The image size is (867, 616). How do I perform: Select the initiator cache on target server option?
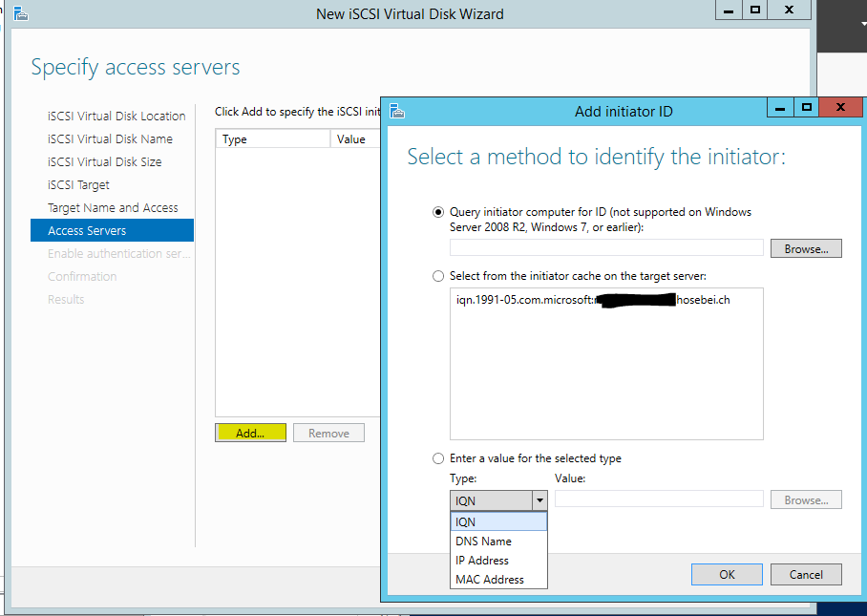tap(438, 276)
